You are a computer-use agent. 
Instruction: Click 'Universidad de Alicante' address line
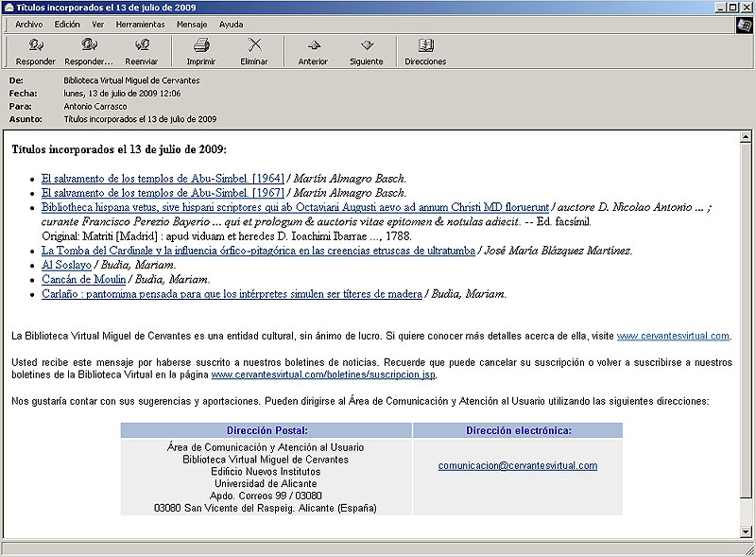(x=266, y=483)
